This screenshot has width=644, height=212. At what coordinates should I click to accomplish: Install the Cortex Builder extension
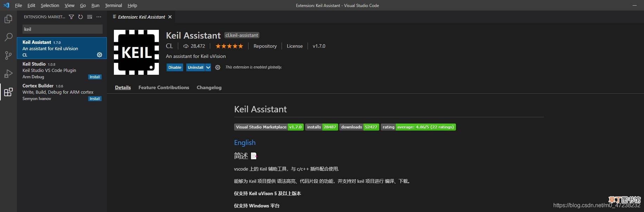coord(95,99)
